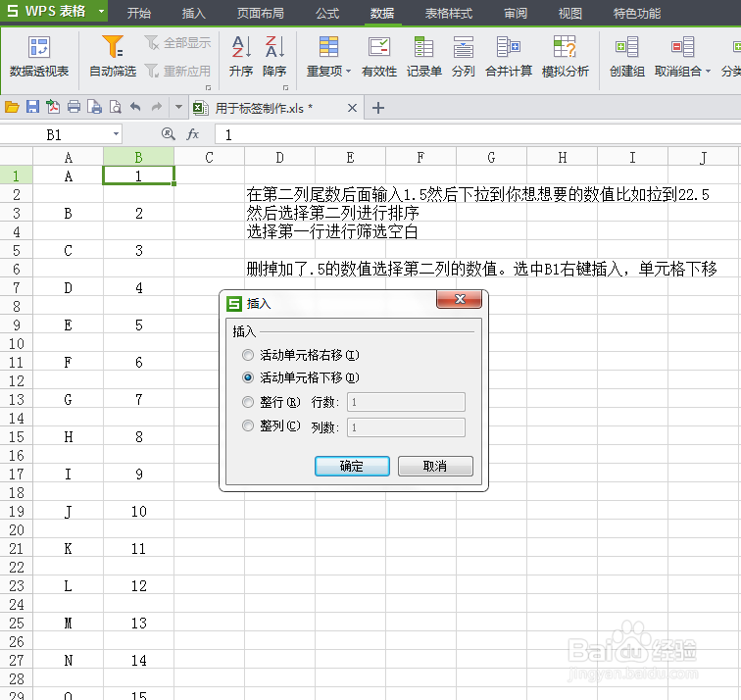This screenshot has width=741, height=700.
Task: Select 活动单元格右移 radio option
Action: [248, 355]
